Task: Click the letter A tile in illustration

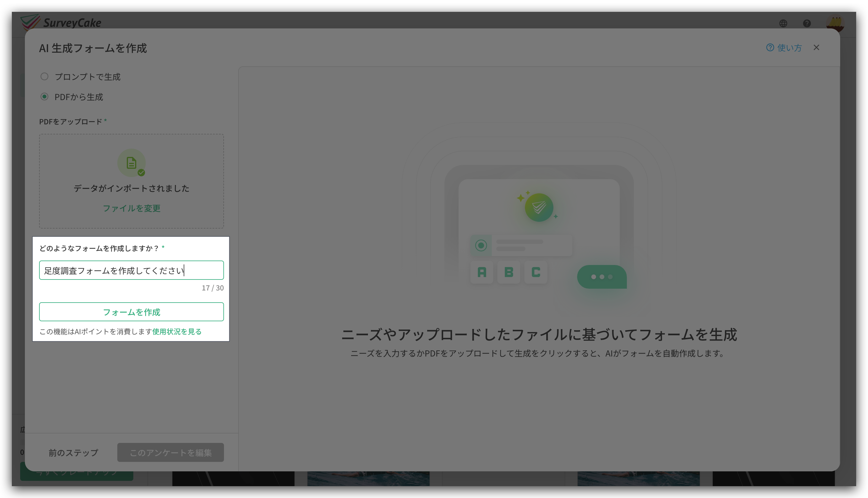Action: pyautogui.click(x=482, y=272)
